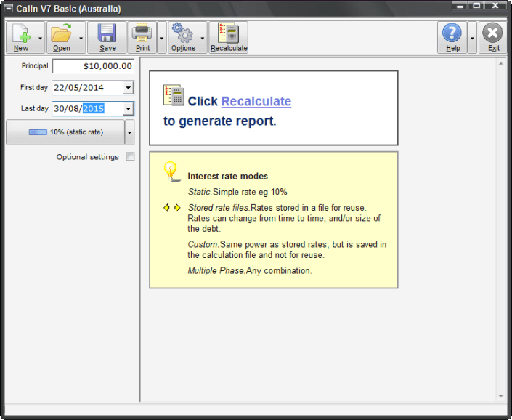Click the scrollbar down arrow
This screenshot has width=512, height=420.
501,396
